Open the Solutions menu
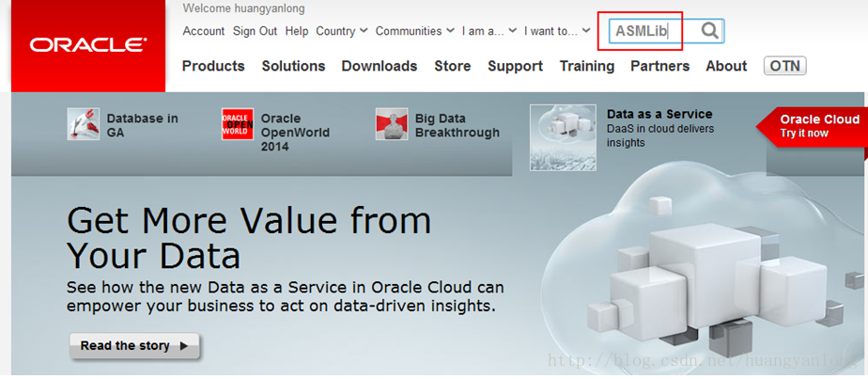 293,66
